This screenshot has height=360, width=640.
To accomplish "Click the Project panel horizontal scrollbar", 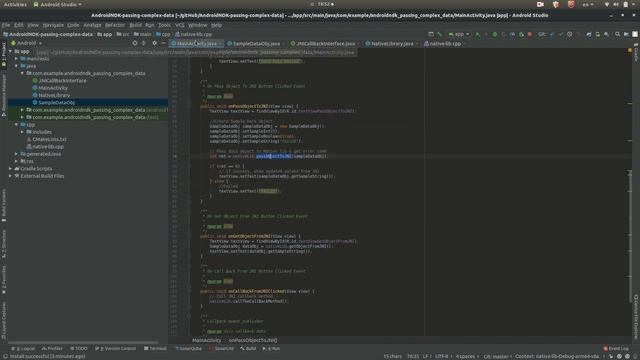I will [x=83, y=343].
